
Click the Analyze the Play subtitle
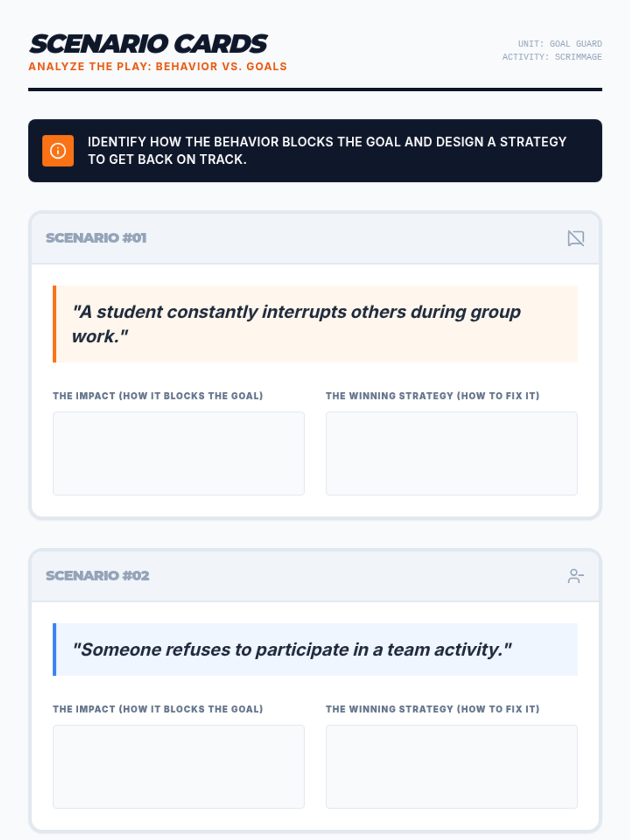point(157,67)
